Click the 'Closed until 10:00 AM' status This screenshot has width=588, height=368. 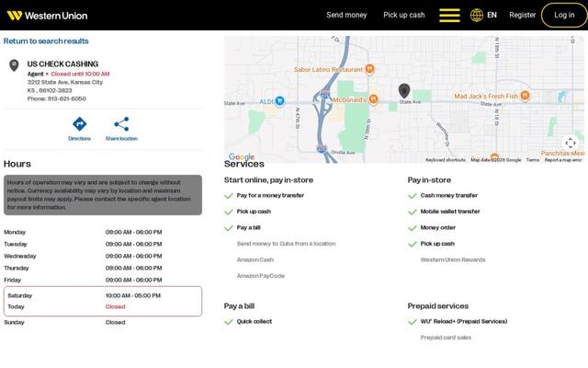pyautogui.click(x=80, y=74)
